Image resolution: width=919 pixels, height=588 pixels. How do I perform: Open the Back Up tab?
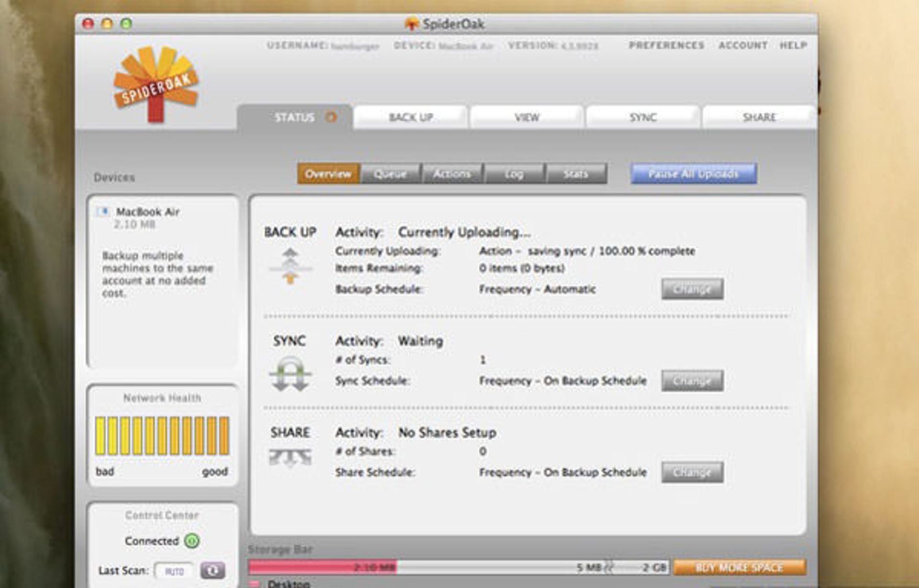(411, 117)
